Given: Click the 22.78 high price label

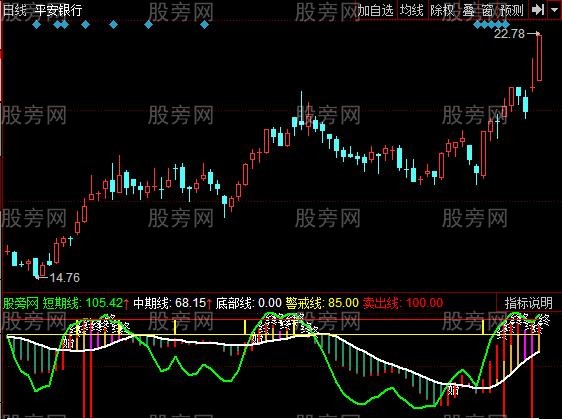Looking at the screenshot, I should (509, 34).
